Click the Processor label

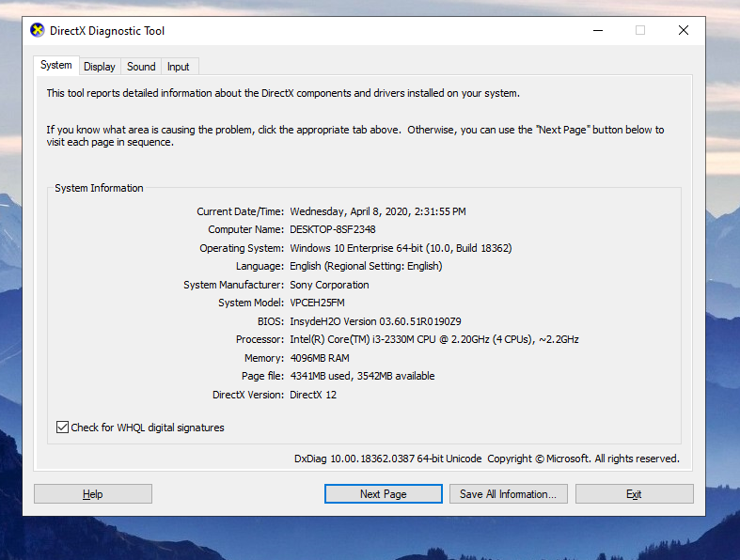260,340
